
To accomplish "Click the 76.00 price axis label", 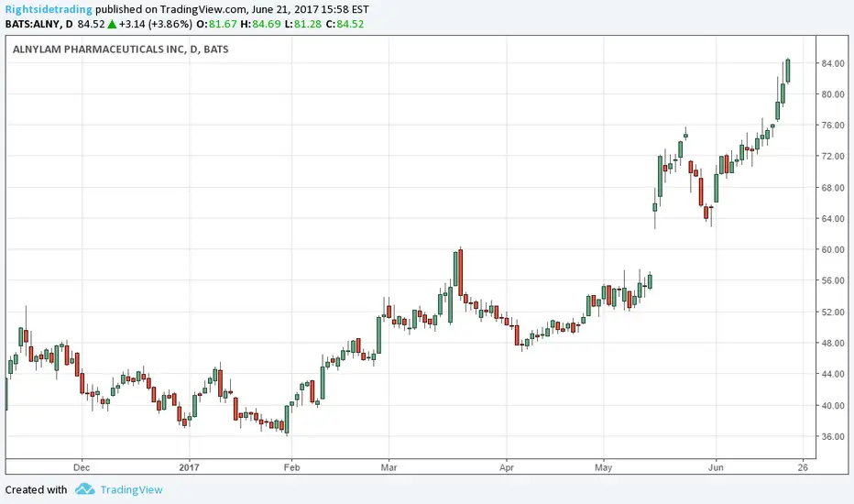I will 833,126.
